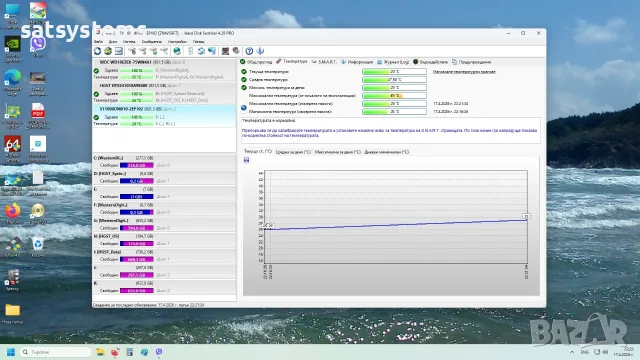Open the Файл menu

[98, 42]
